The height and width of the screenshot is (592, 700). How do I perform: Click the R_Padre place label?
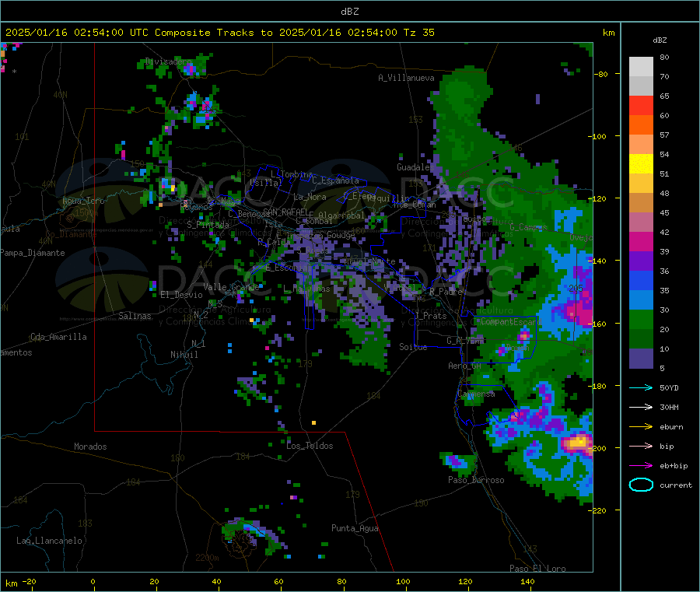coord(446,292)
